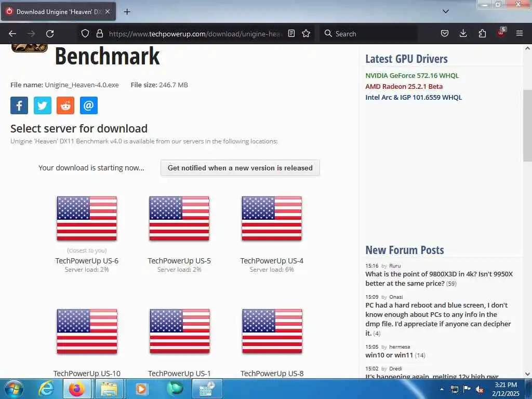Select the TechPowerUp US-4 server flag
The height and width of the screenshot is (399, 532).
272,219
